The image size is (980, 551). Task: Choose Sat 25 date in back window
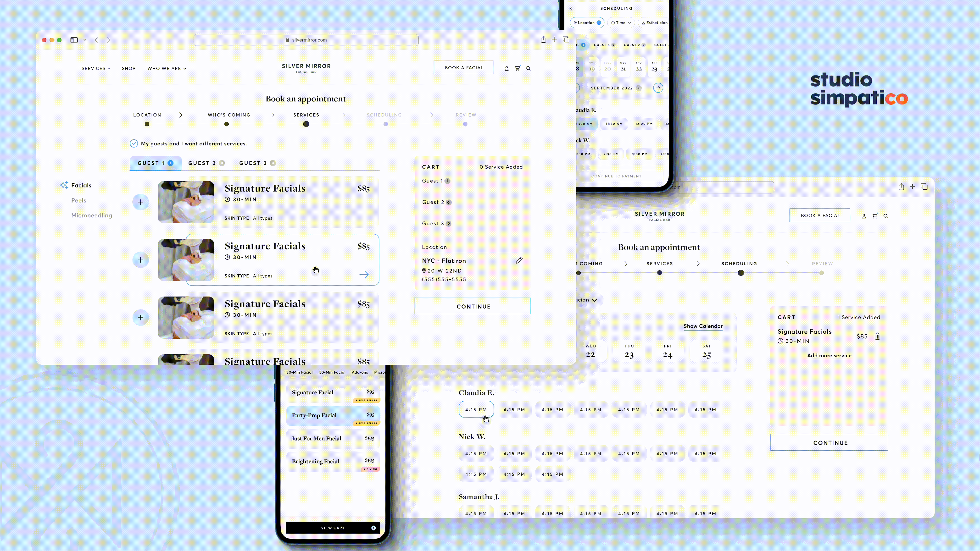(x=707, y=351)
